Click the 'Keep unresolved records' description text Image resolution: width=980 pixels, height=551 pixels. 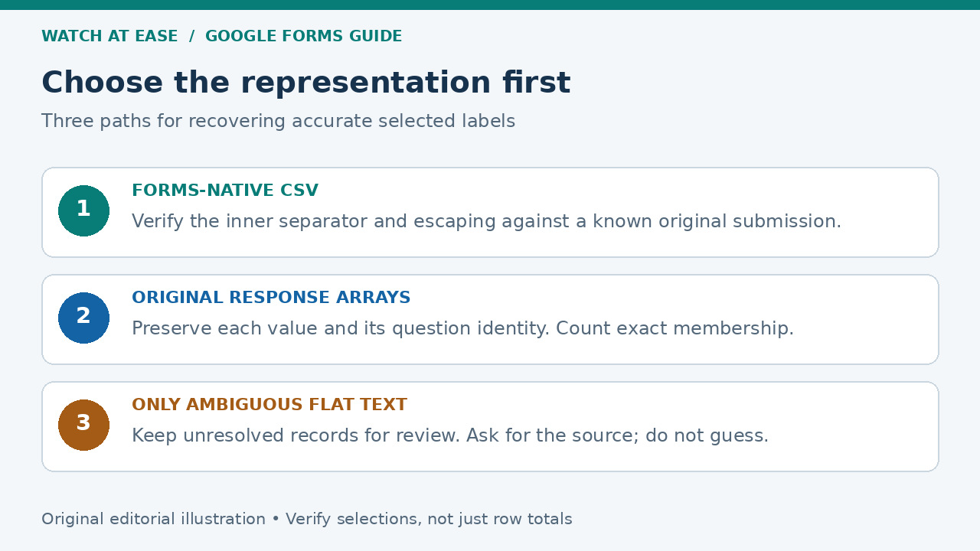pos(450,435)
